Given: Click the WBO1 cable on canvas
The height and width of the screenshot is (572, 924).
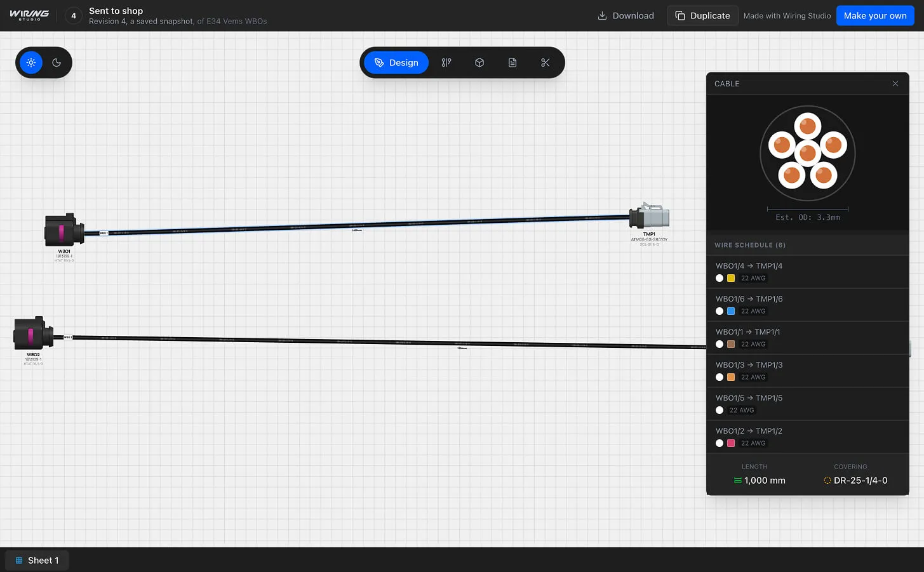Looking at the screenshot, I should (x=356, y=225).
